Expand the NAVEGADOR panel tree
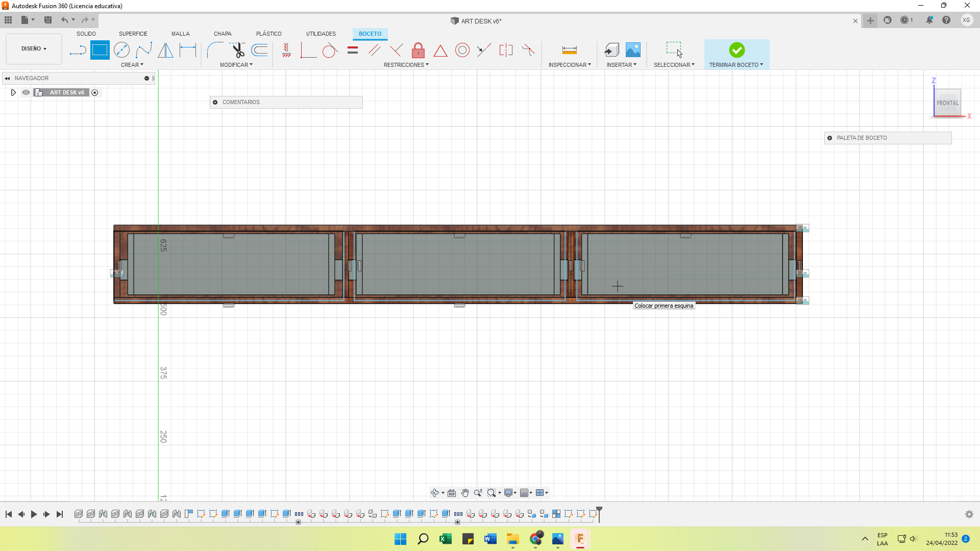 [x=13, y=92]
